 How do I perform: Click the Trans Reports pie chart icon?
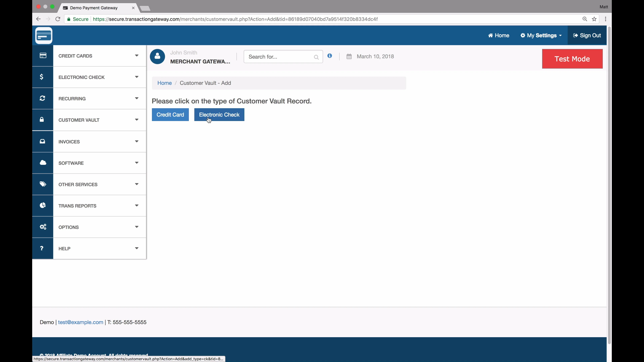pyautogui.click(x=43, y=205)
